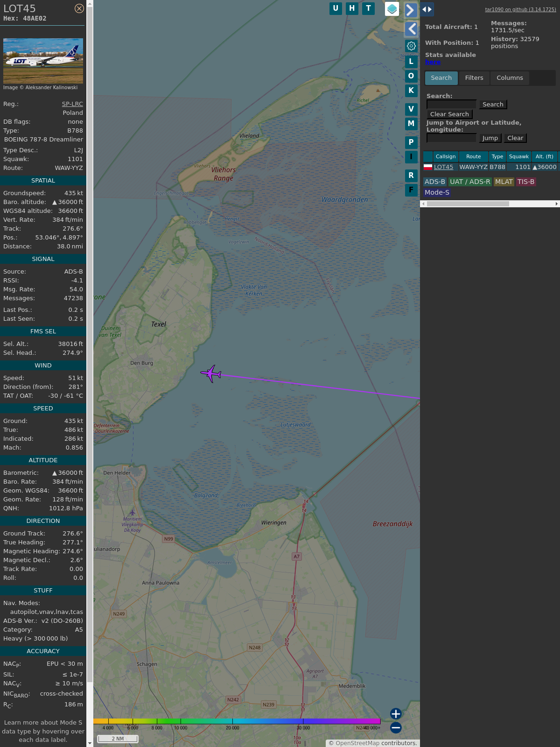The width and height of the screenshot is (560, 747).
Task: Switch to the Filters tab
Action: [x=474, y=78]
